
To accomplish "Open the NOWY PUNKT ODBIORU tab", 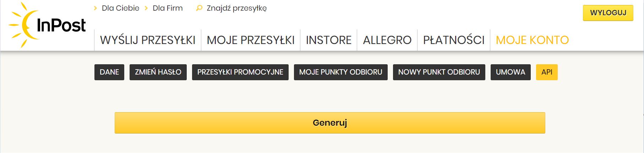I will (x=439, y=72).
